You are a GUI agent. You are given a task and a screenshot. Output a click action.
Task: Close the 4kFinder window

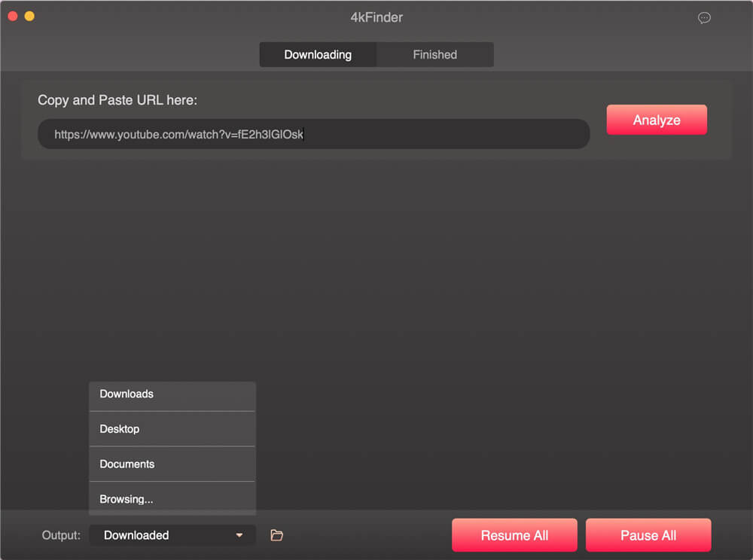pyautogui.click(x=12, y=14)
